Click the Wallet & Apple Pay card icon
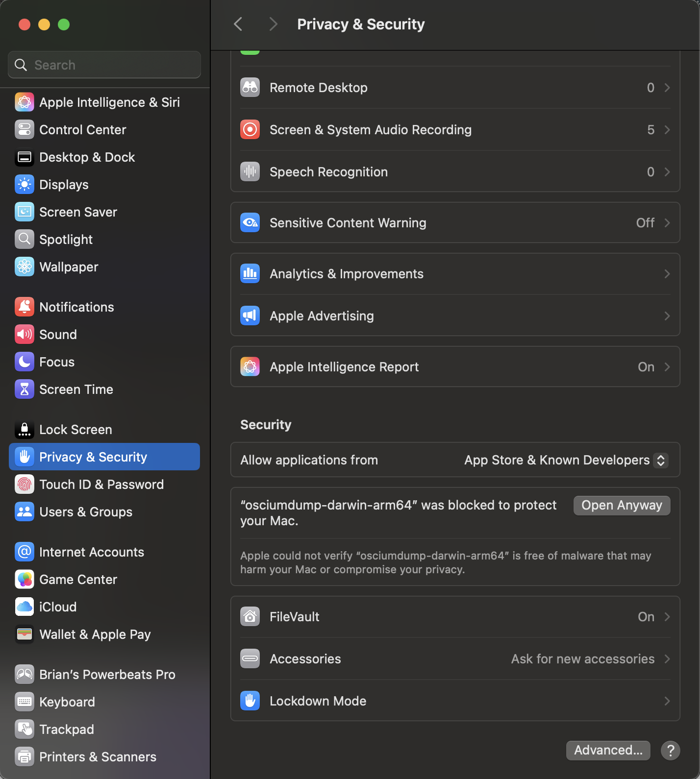The width and height of the screenshot is (700, 779). click(25, 634)
